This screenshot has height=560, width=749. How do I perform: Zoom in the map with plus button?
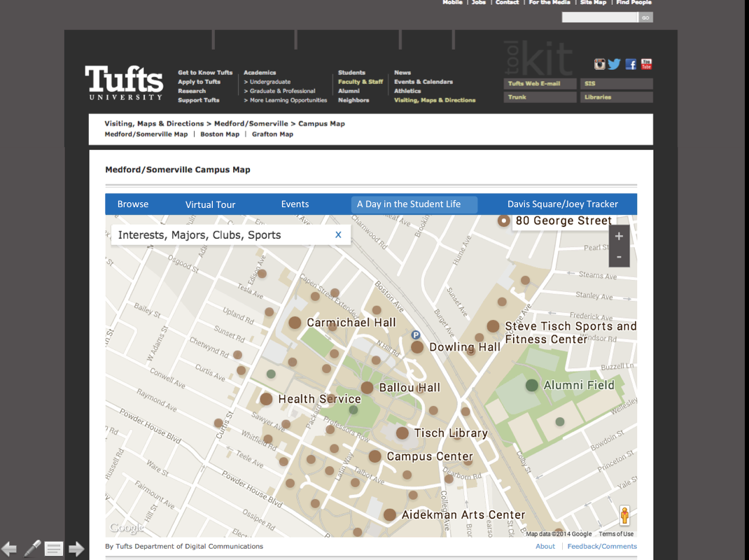coord(619,237)
